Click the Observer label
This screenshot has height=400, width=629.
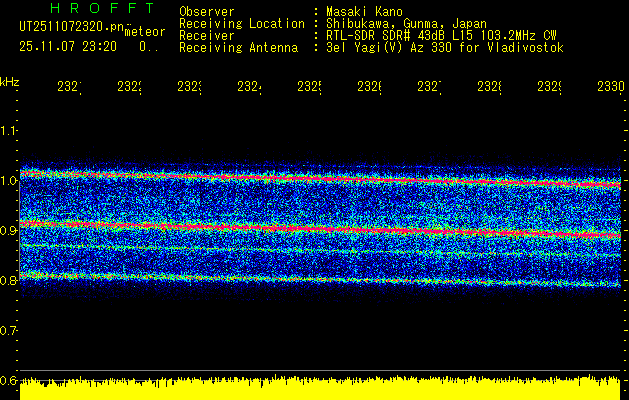[x=207, y=12]
